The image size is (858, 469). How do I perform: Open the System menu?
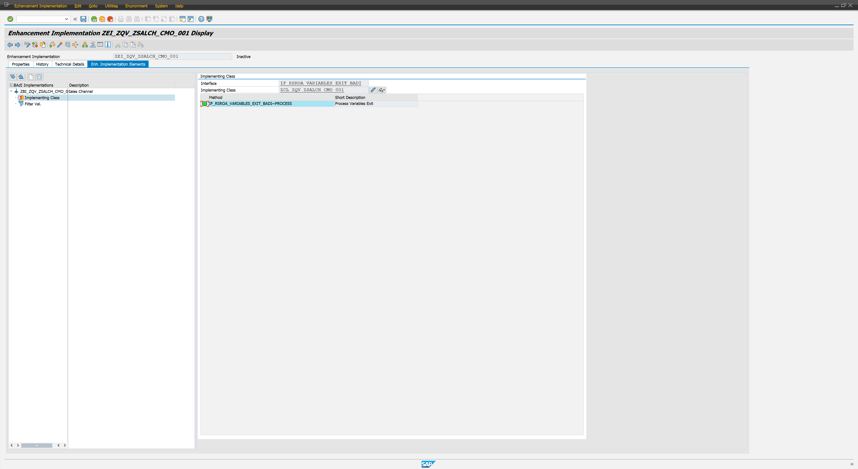click(x=161, y=6)
